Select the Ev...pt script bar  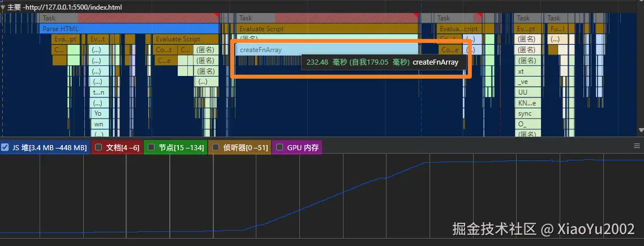coord(526,29)
